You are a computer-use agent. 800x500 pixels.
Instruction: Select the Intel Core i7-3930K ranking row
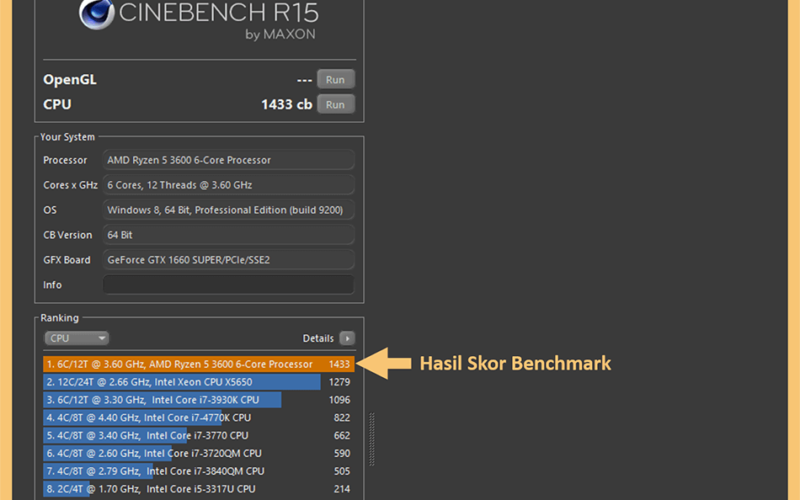(x=198, y=399)
